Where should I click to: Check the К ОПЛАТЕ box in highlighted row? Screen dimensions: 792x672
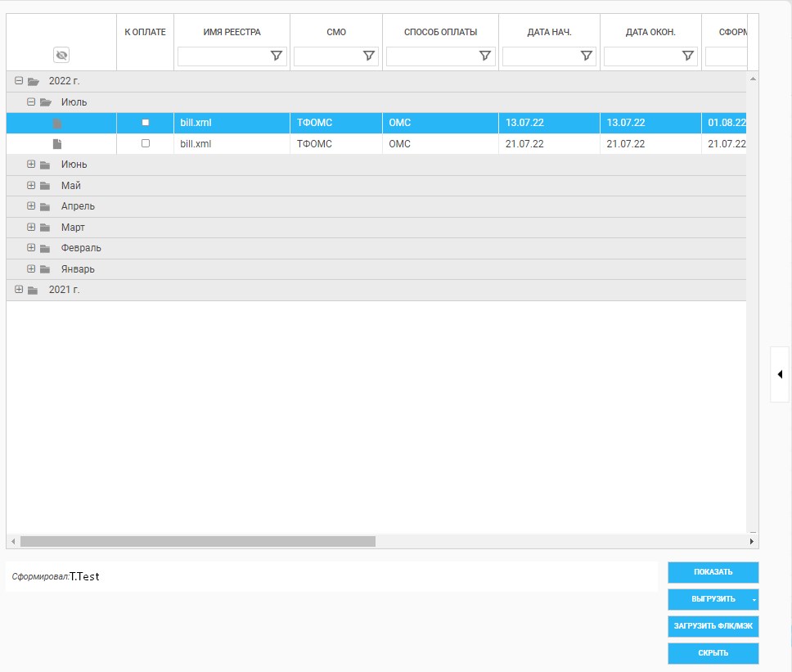click(146, 123)
